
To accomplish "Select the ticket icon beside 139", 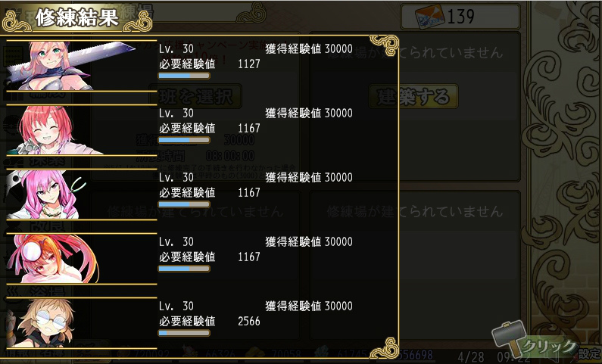I will pos(430,17).
